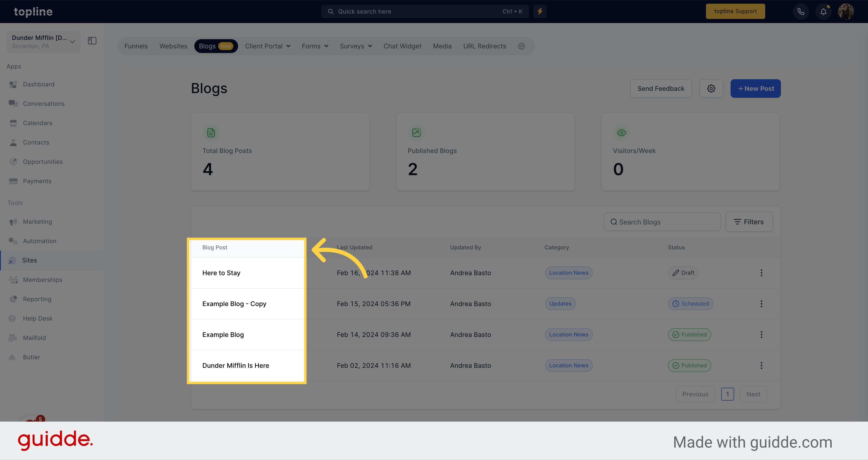Open the notifications bell
Image resolution: width=868 pixels, height=460 pixels.
pyautogui.click(x=823, y=12)
